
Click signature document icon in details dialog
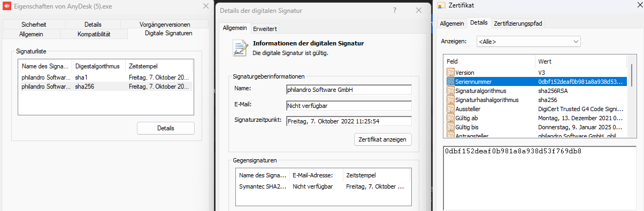(240, 48)
